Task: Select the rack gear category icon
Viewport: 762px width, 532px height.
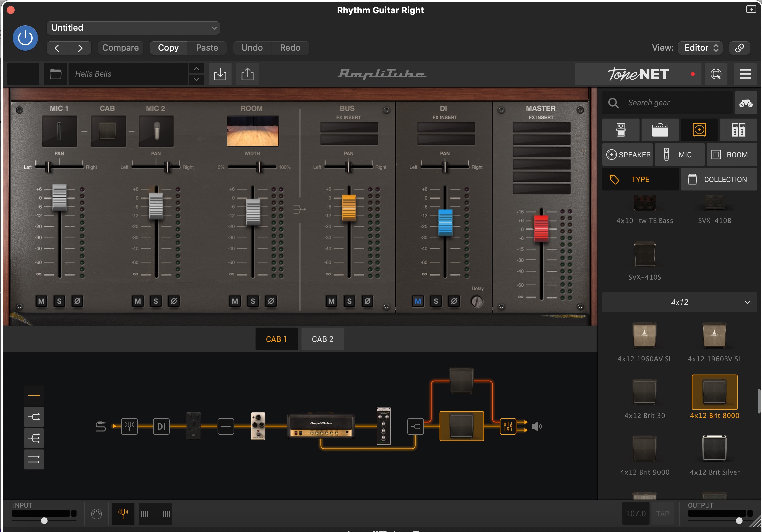Action: [738, 130]
